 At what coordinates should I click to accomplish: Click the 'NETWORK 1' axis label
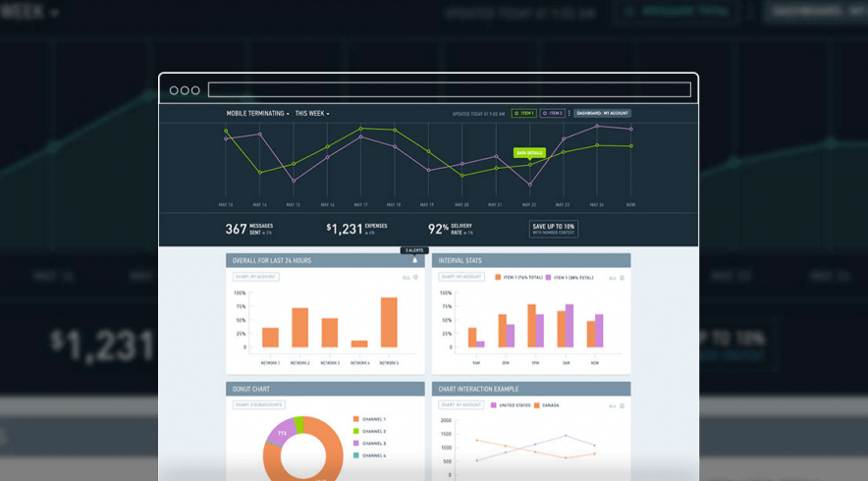[x=270, y=363]
